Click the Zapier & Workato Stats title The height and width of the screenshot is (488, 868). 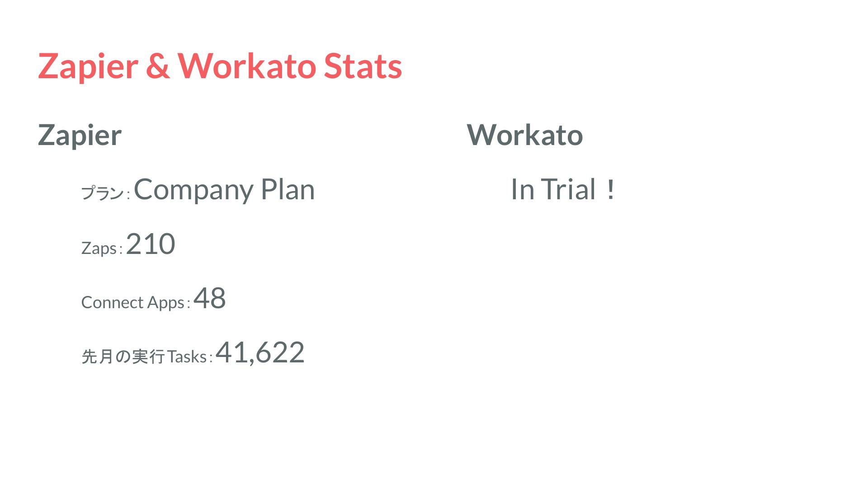pos(220,66)
